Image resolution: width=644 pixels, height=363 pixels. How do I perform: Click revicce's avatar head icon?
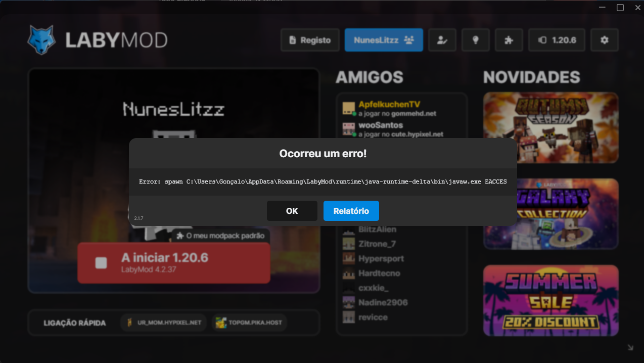click(349, 317)
